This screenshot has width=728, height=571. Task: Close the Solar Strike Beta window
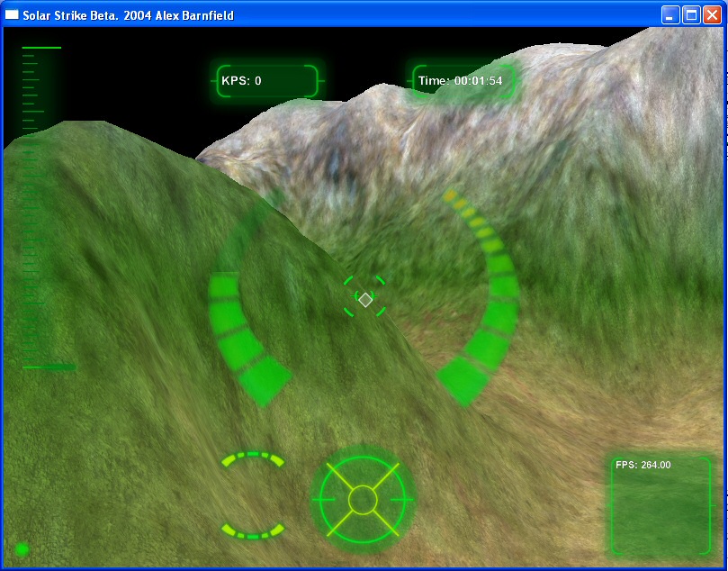click(713, 14)
